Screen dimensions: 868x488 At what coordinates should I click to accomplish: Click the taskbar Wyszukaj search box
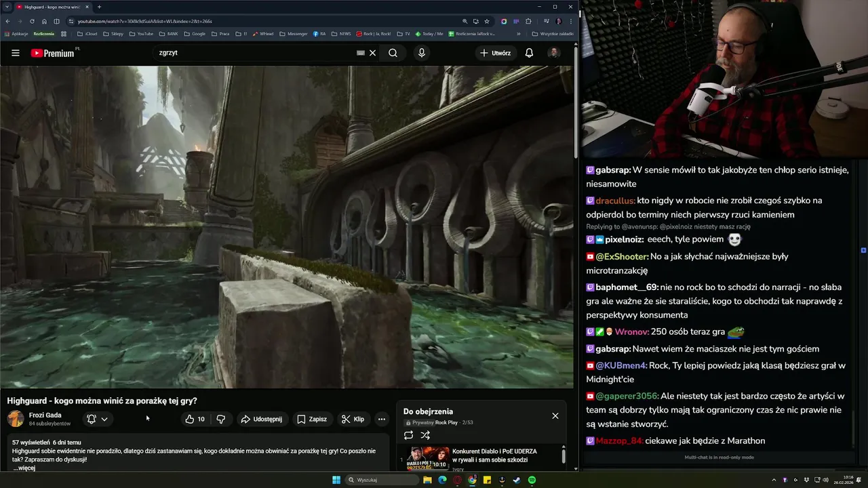(382, 480)
